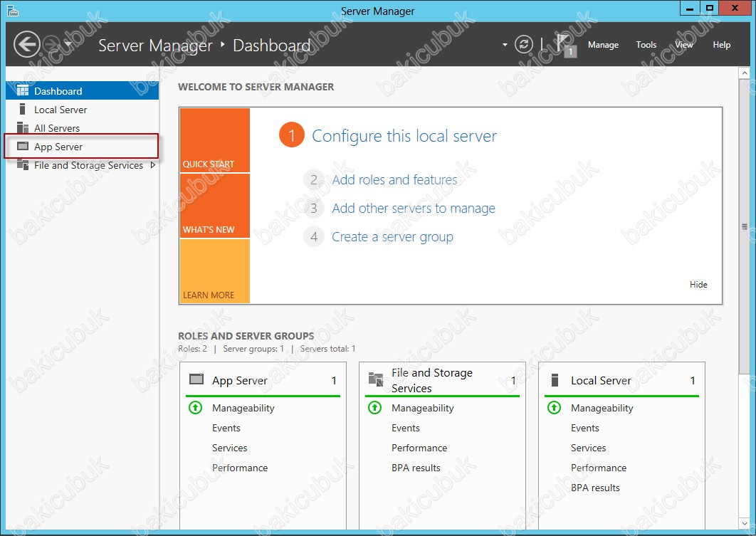This screenshot has width=756, height=536.
Task: Click Local Server Manageability green status icon
Action: [554, 408]
